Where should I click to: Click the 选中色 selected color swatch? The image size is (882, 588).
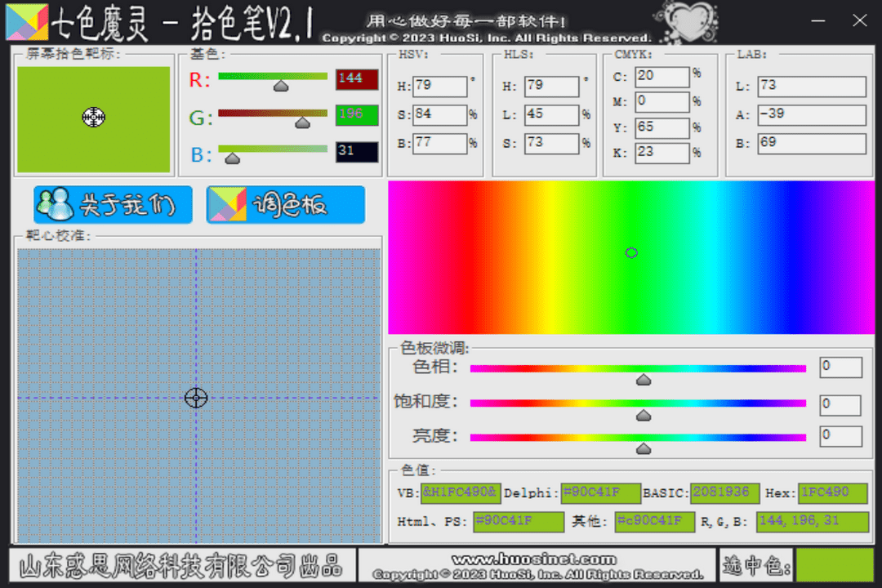pos(836,565)
